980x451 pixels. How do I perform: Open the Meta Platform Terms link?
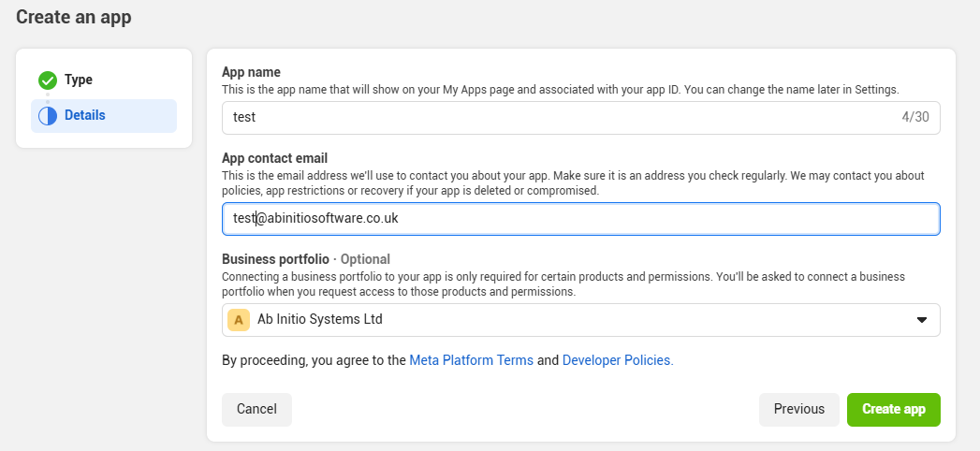tap(471, 360)
